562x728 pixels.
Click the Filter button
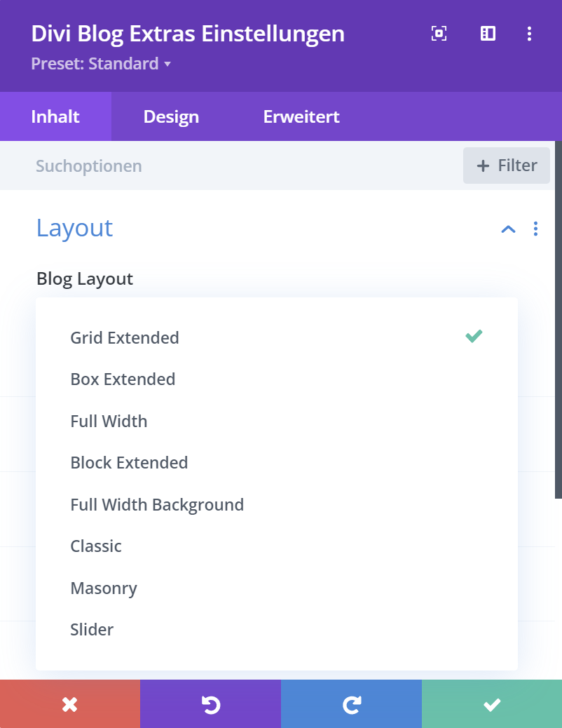[506, 166]
